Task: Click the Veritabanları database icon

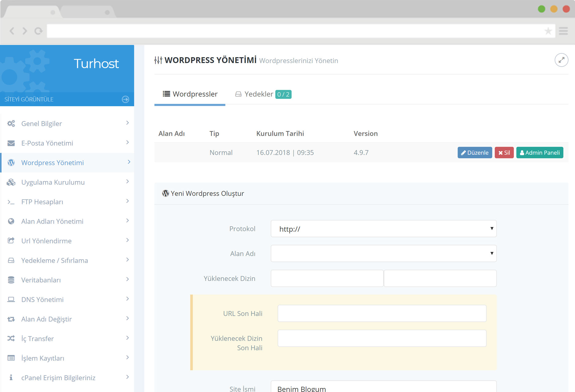Action: (11, 280)
